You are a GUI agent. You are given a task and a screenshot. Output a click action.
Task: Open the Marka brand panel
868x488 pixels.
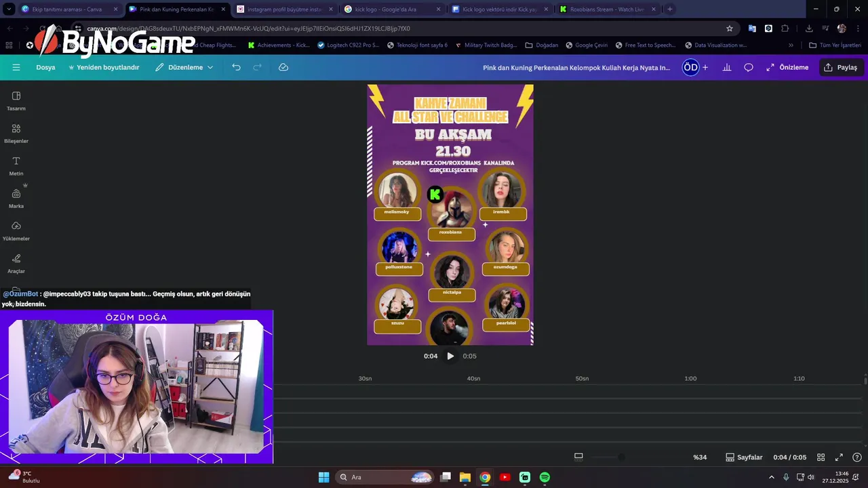pyautogui.click(x=16, y=198)
